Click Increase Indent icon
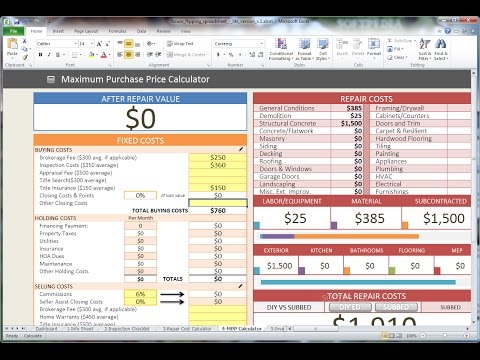Screen dimensions: 480x360 pyautogui.click(x=158, y=54)
